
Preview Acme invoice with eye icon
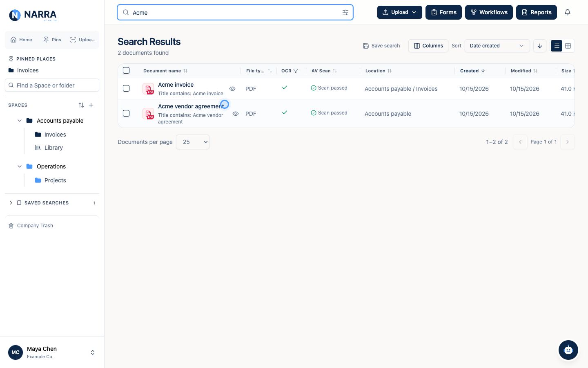(232, 89)
